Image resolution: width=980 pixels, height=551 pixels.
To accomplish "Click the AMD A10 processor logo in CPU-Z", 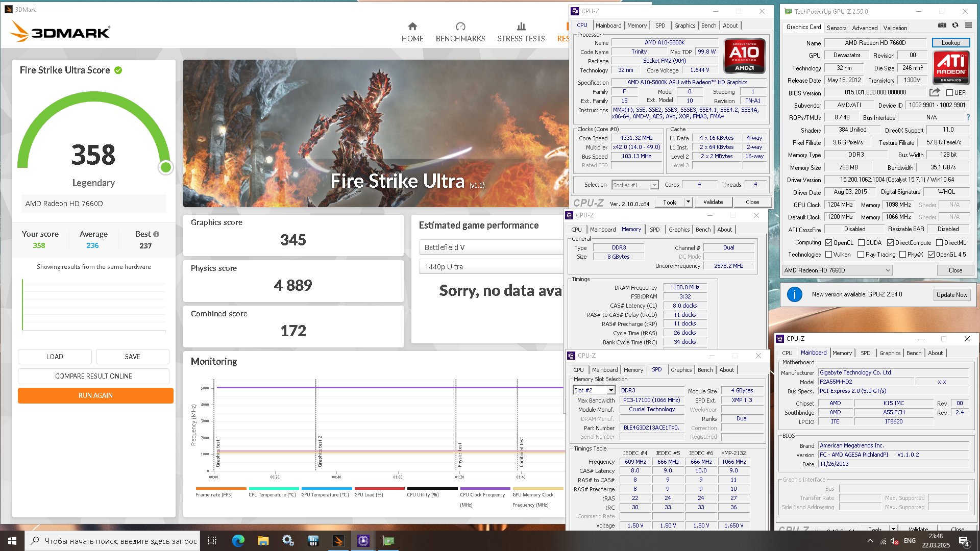I will coord(744,56).
